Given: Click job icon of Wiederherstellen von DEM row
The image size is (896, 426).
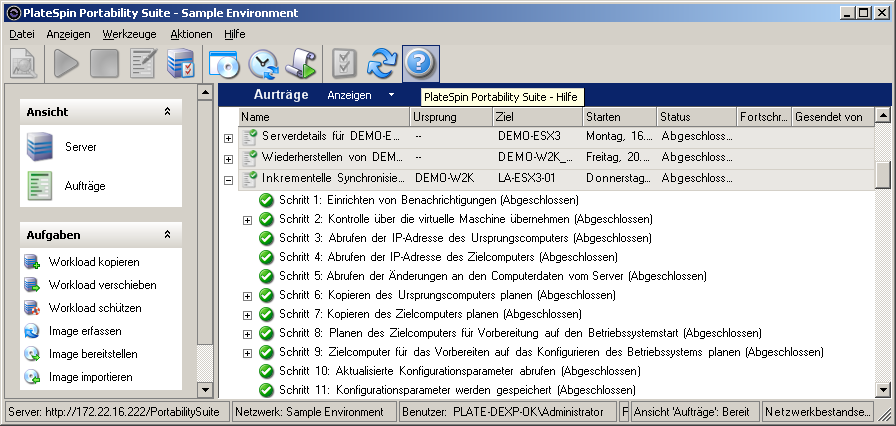Looking at the screenshot, I should click(x=250, y=158).
